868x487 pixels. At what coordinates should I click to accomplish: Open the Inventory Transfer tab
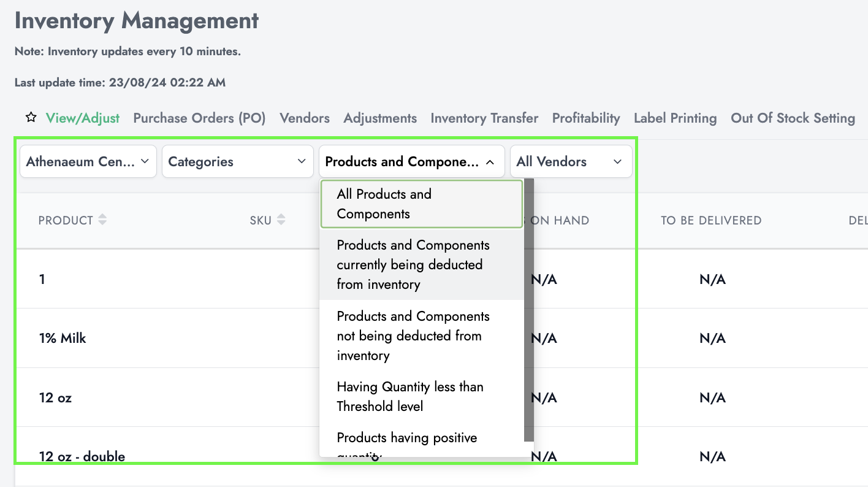(x=484, y=118)
